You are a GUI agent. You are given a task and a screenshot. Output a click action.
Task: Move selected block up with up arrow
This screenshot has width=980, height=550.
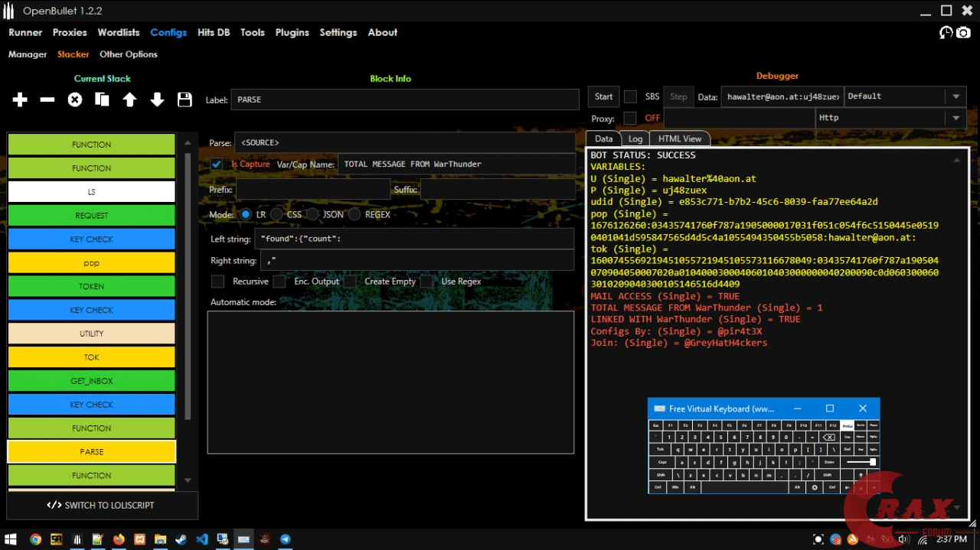point(129,99)
